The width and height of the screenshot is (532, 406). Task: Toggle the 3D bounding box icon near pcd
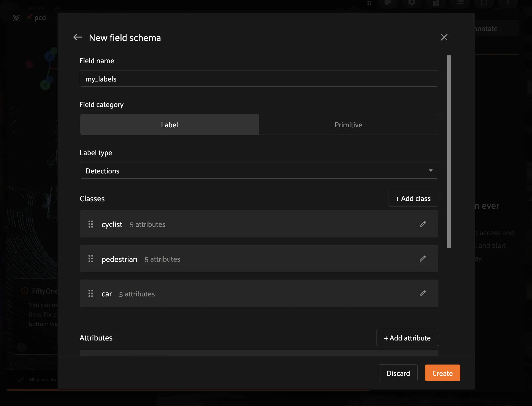pyautogui.click(x=17, y=18)
